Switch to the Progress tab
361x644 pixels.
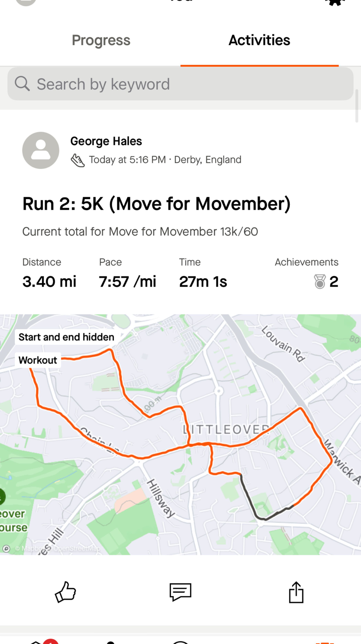pyautogui.click(x=101, y=40)
